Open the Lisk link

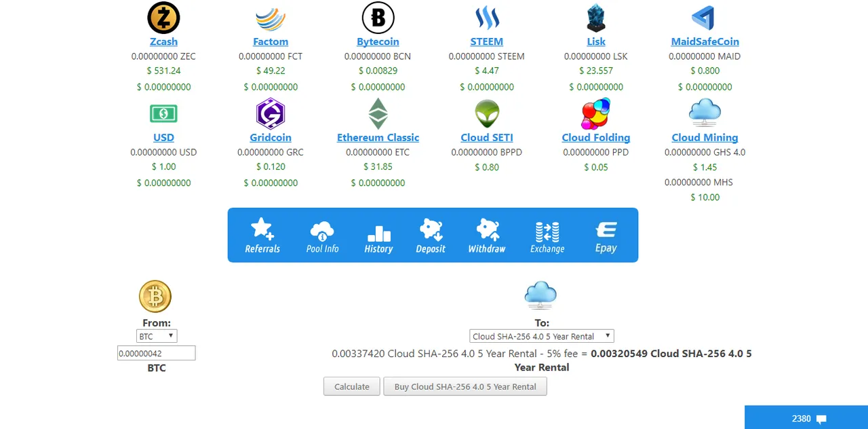596,41
